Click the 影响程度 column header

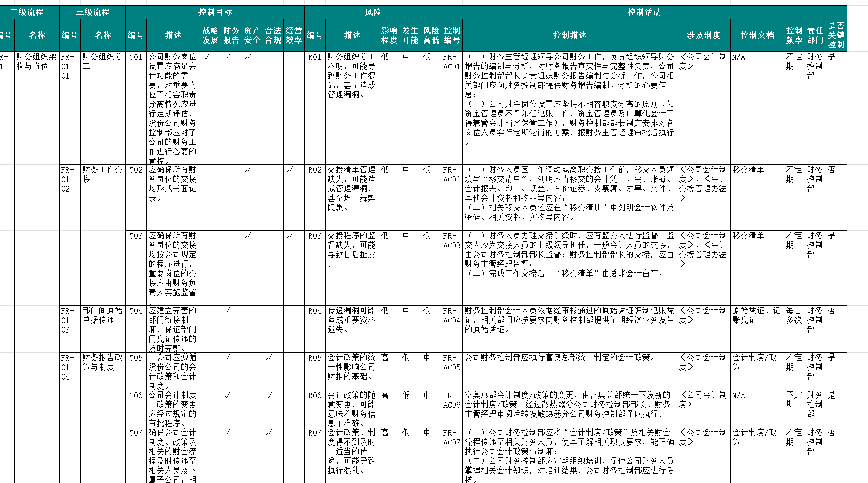pos(389,35)
